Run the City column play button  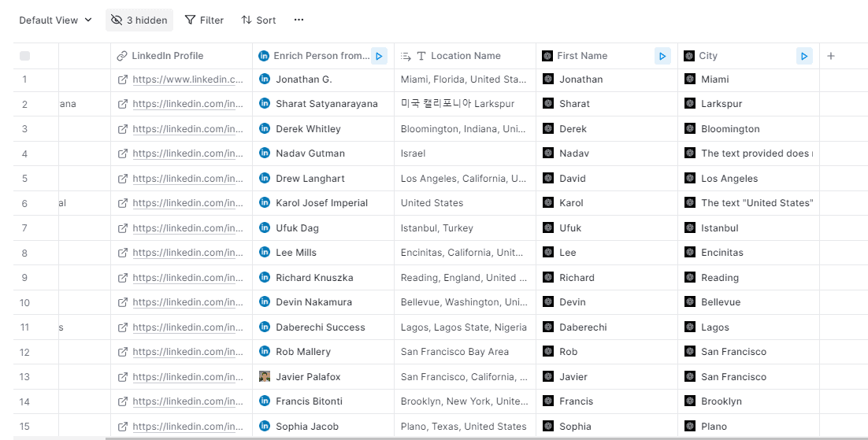click(x=804, y=56)
